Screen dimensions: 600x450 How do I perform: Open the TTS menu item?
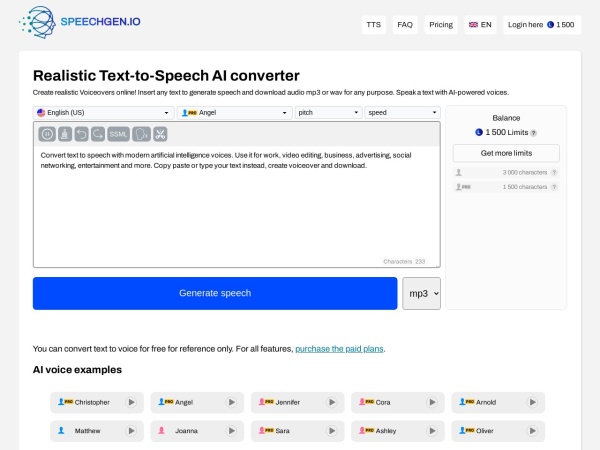click(374, 24)
